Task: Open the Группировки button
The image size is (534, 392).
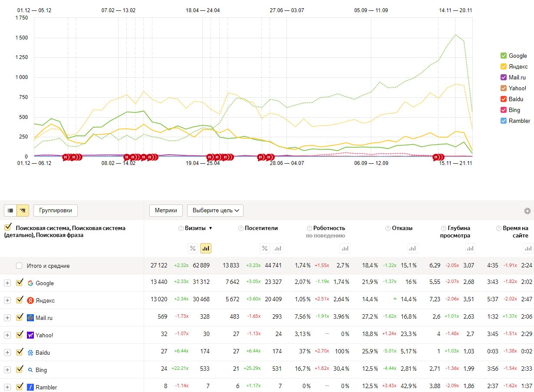Action: click(56, 211)
